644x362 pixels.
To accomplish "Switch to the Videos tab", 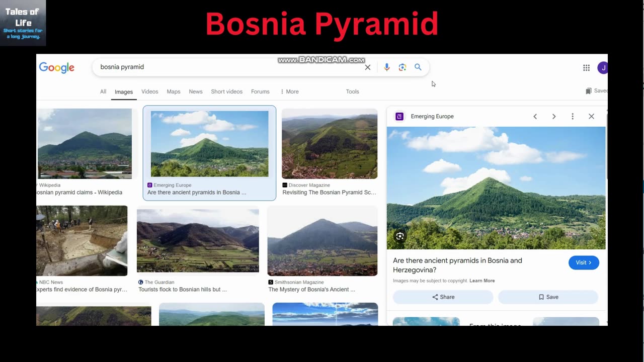I will [149, 92].
